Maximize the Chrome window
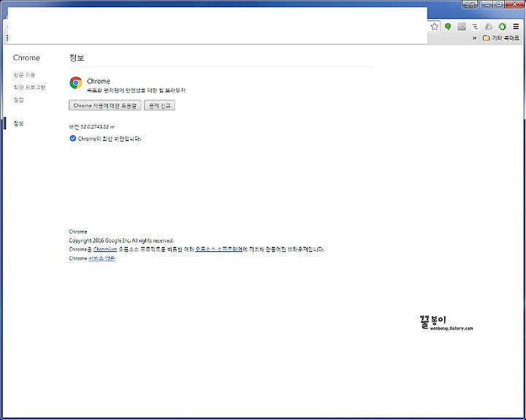 coord(499,4)
